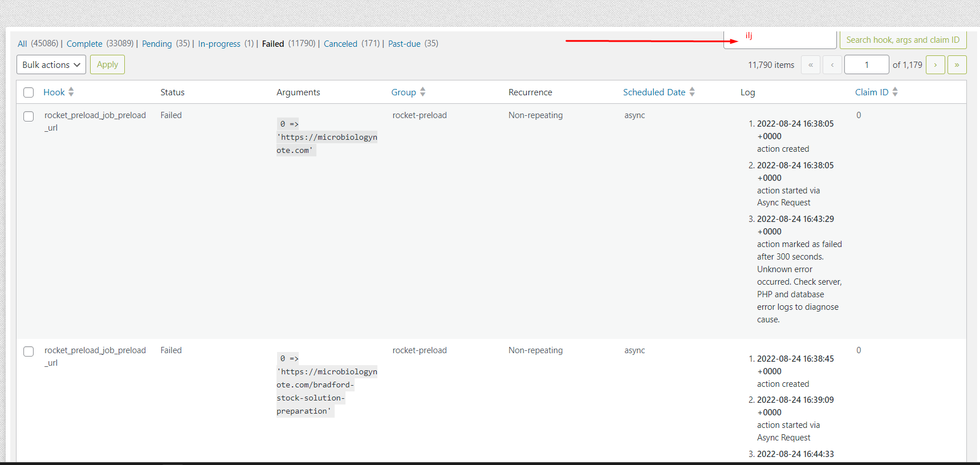Filter by Failed status
This screenshot has height=465, width=980.
point(273,43)
